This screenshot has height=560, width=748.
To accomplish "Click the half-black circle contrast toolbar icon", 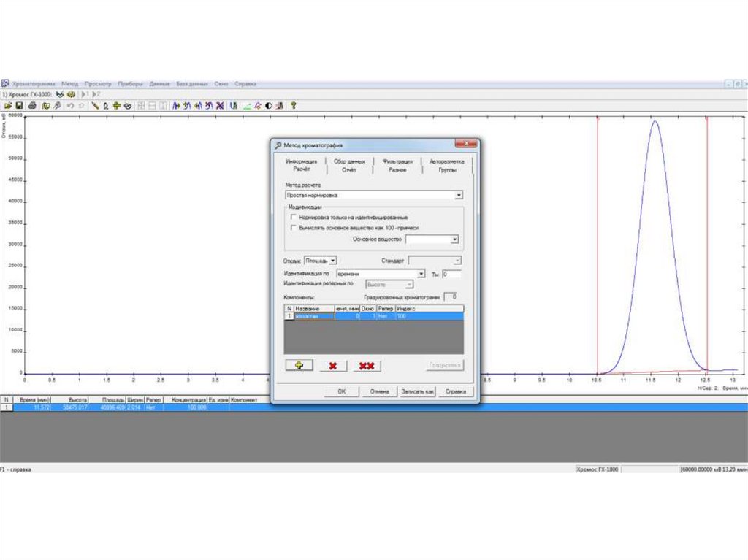I will point(269,105).
